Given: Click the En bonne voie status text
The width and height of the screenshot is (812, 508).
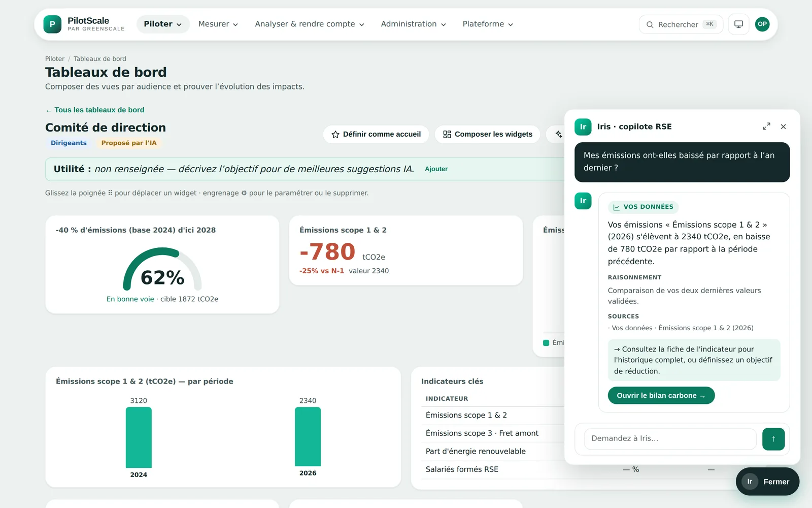Looking at the screenshot, I should [x=130, y=299].
